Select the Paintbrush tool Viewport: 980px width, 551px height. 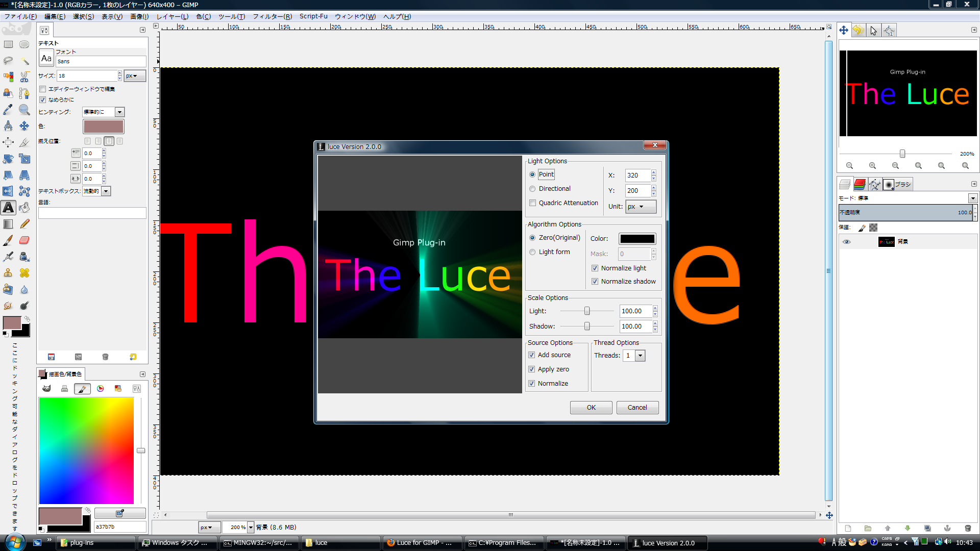[8, 240]
